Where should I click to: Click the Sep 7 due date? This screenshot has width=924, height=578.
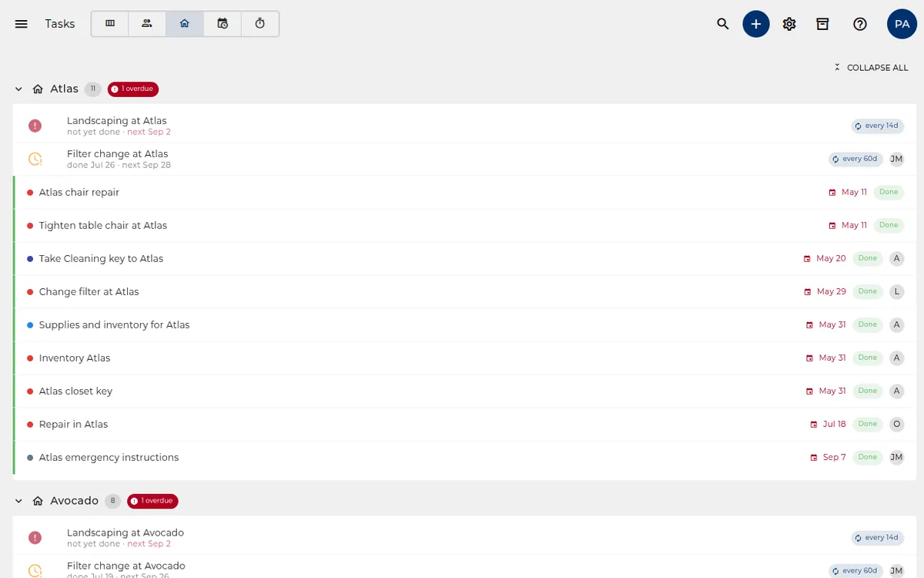click(x=834, y=458)
